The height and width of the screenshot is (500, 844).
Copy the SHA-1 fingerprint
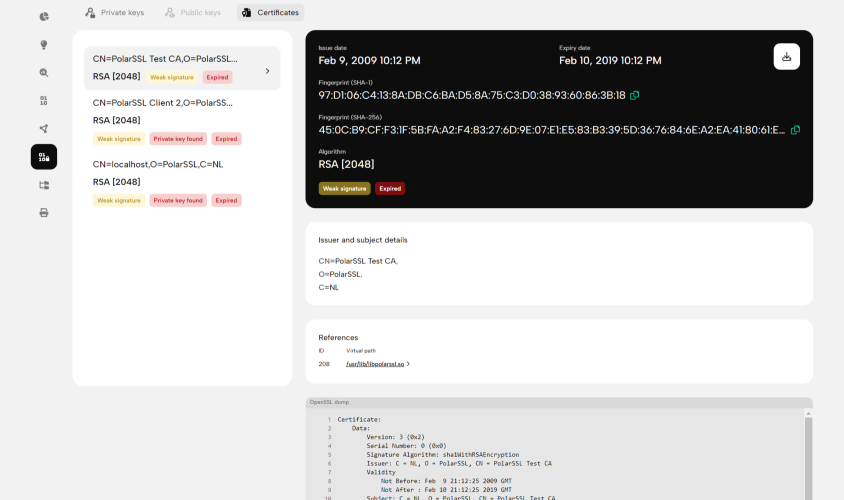point(635,95)
